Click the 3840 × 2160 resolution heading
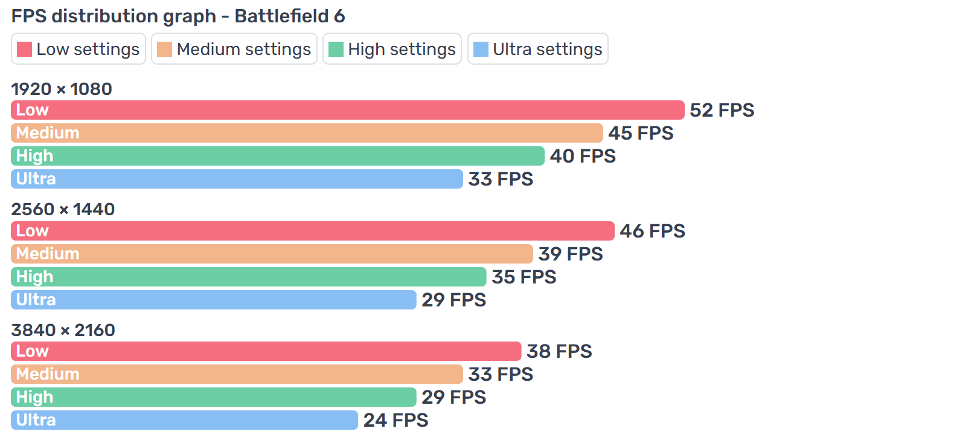Screen dimensions: 980x437 click(63, 330)
